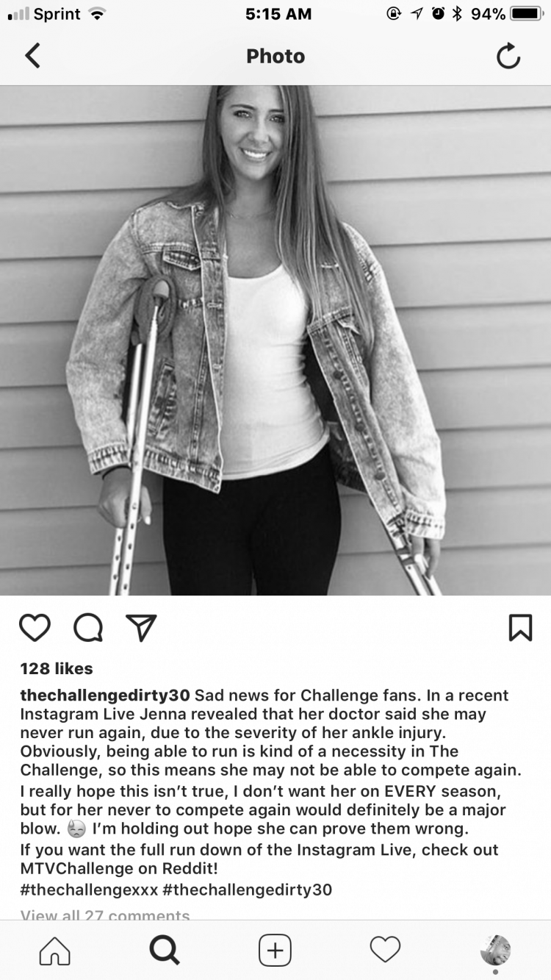Like the post with heart icon

[35, 627]
